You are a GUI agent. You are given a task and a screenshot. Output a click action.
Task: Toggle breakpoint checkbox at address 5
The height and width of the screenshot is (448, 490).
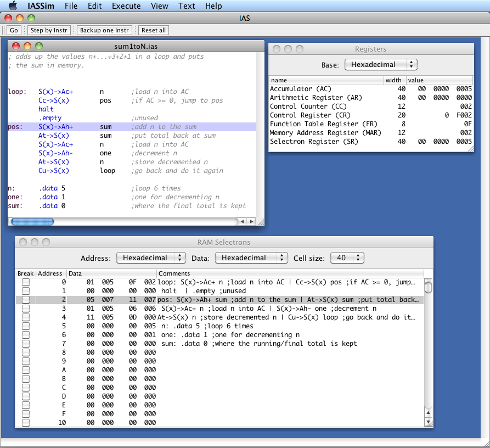[26, 326]
